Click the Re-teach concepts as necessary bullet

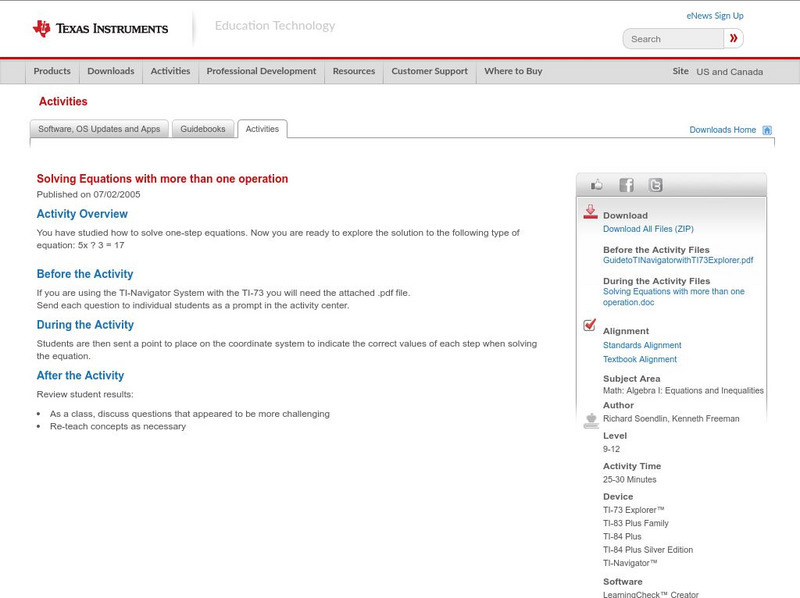[118, 427]
